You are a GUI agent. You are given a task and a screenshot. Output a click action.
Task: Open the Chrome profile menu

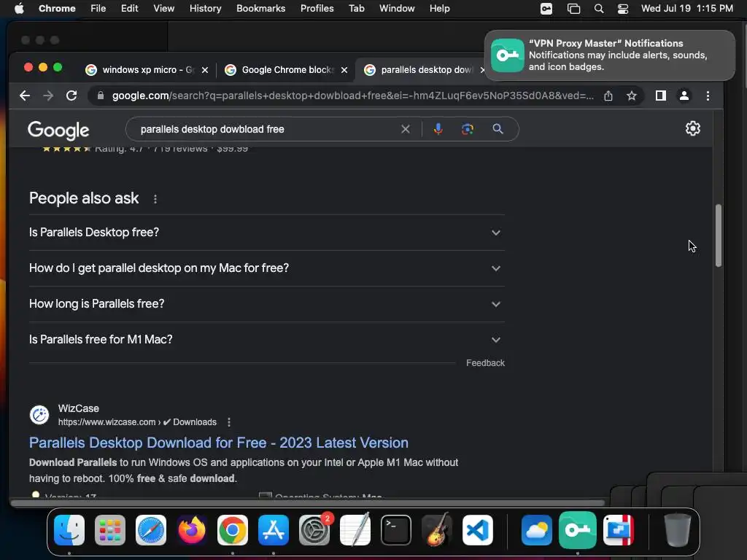[684, 96]
